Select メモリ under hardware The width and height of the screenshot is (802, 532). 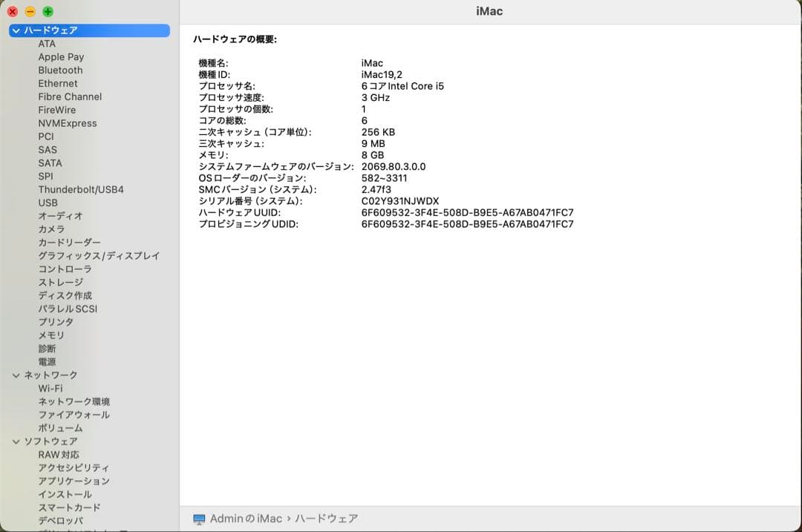(x=50, y=335)
